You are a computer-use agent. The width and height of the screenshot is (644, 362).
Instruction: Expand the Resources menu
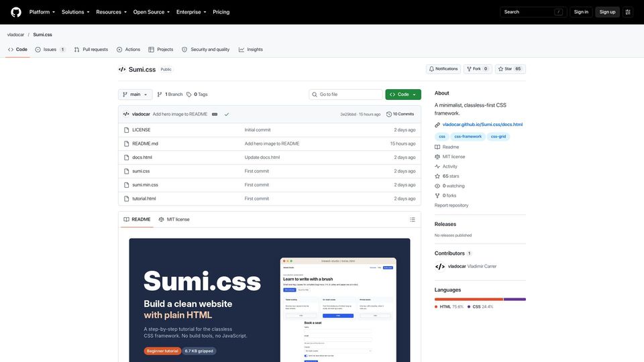pyautogui.click(x=111, y=12)
